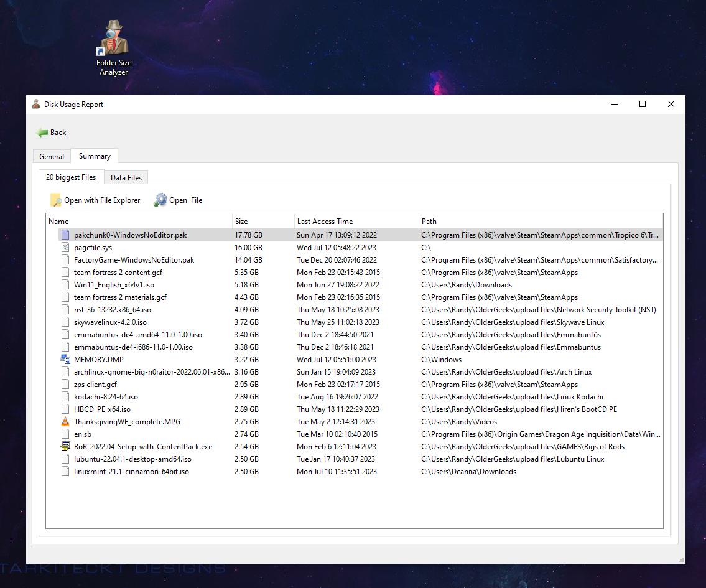This screenshot has width=706, height=588.
Task: Select the Win11_English_x64v1.iso file name
Action: click(x=114, y=284)
